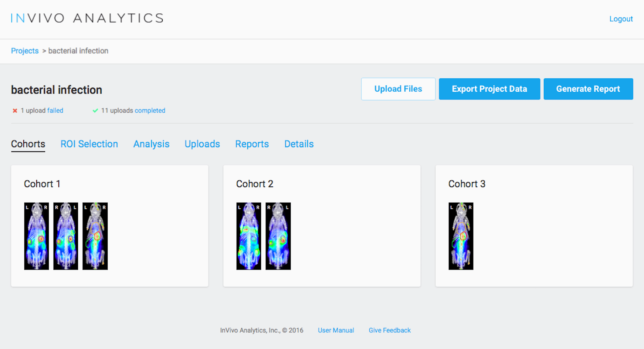Click Generate Report button

pos(588,89)
